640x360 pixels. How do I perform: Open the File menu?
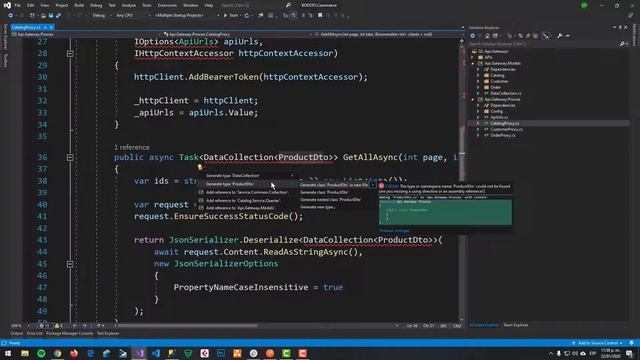point(18,5)
